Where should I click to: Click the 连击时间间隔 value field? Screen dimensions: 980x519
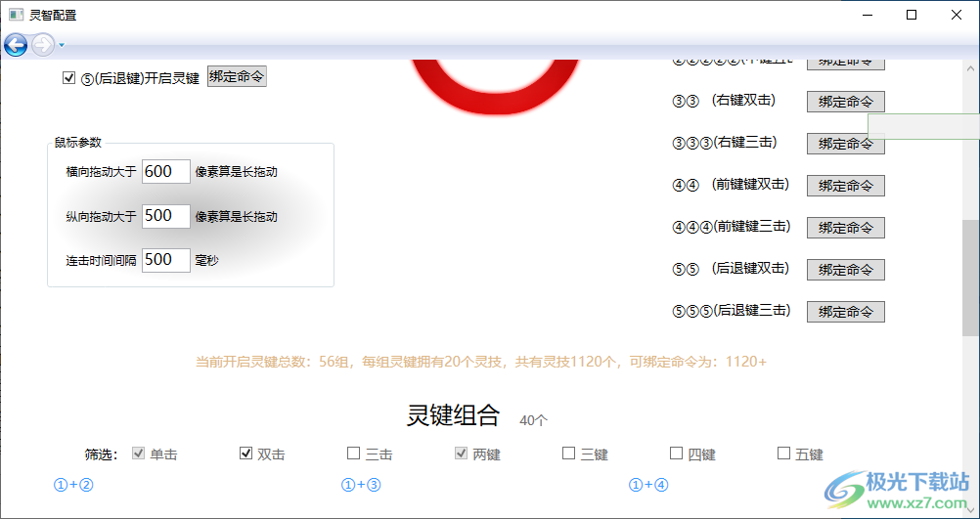166,260
